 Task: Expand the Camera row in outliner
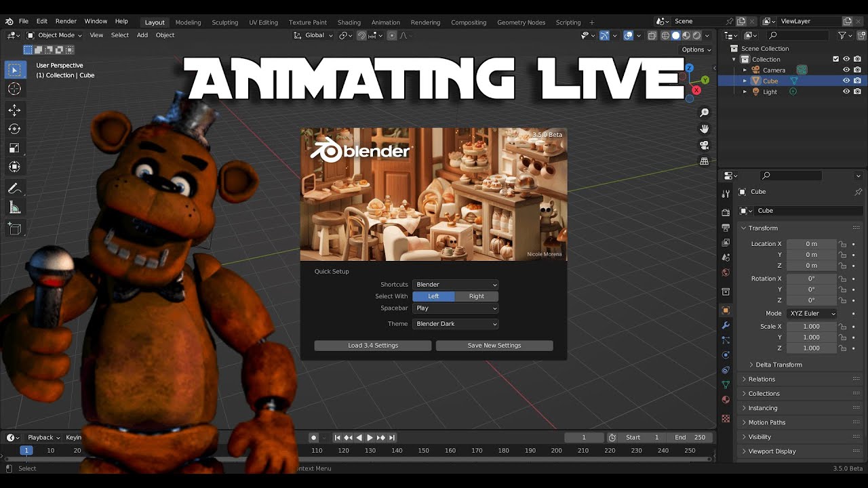click(x=745, y=70)
